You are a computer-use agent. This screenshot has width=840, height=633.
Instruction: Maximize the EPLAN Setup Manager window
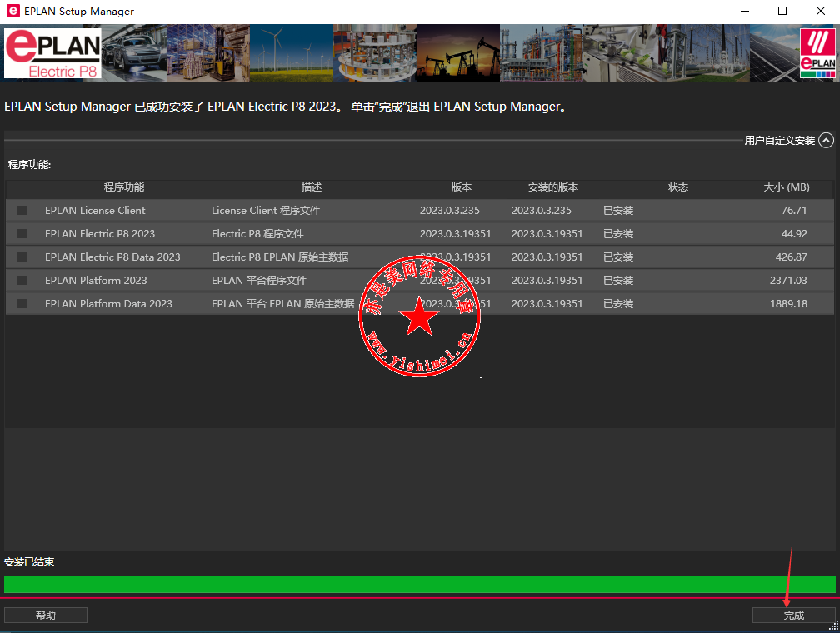(782, 12)
